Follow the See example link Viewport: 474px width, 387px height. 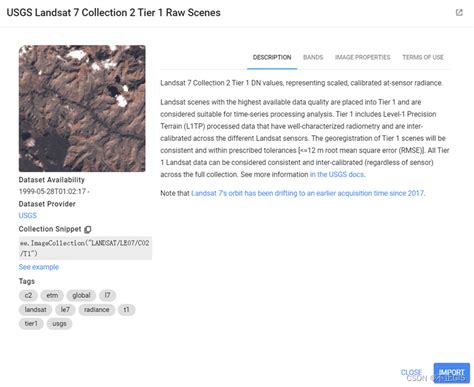point(39,267)
